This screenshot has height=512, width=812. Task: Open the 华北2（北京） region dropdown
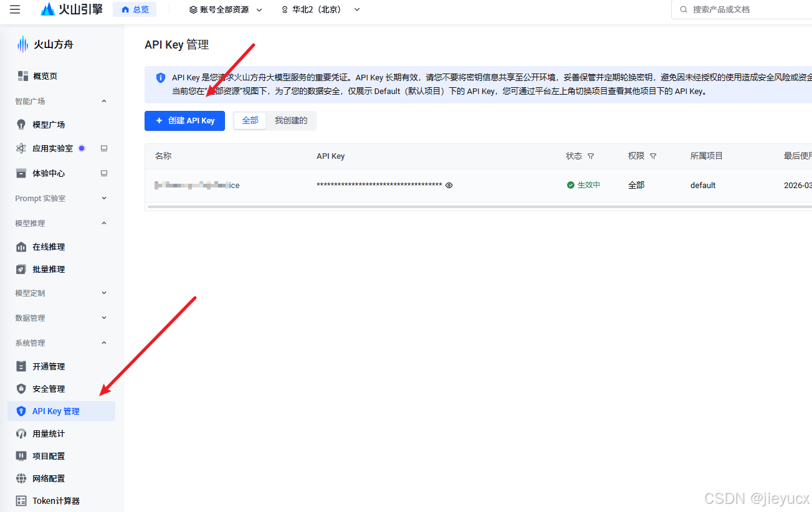321,9
